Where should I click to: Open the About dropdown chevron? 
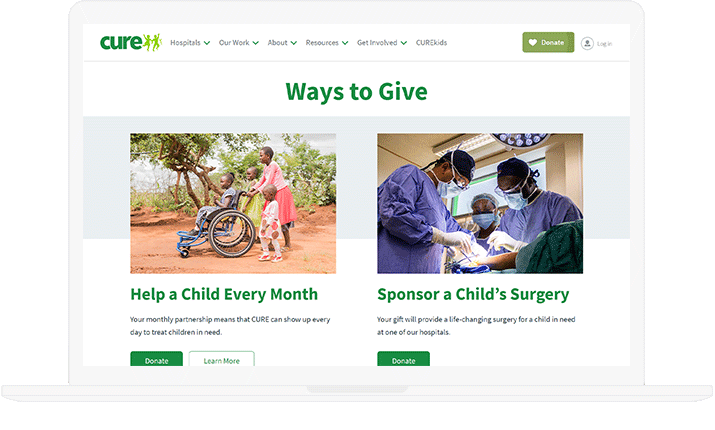[x=294, y=43]
